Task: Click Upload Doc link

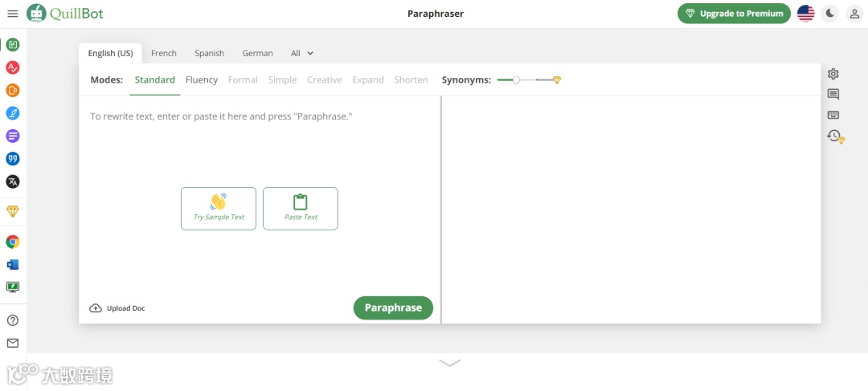Action: 117,308
